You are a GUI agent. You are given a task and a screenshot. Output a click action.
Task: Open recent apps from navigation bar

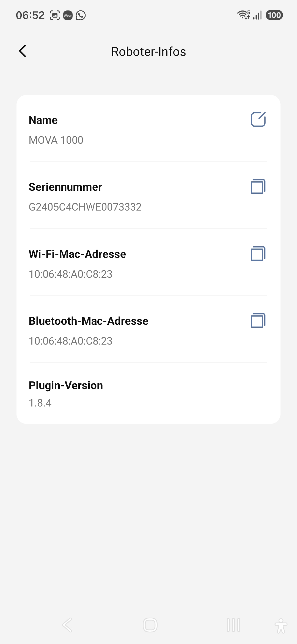point(233,625)
